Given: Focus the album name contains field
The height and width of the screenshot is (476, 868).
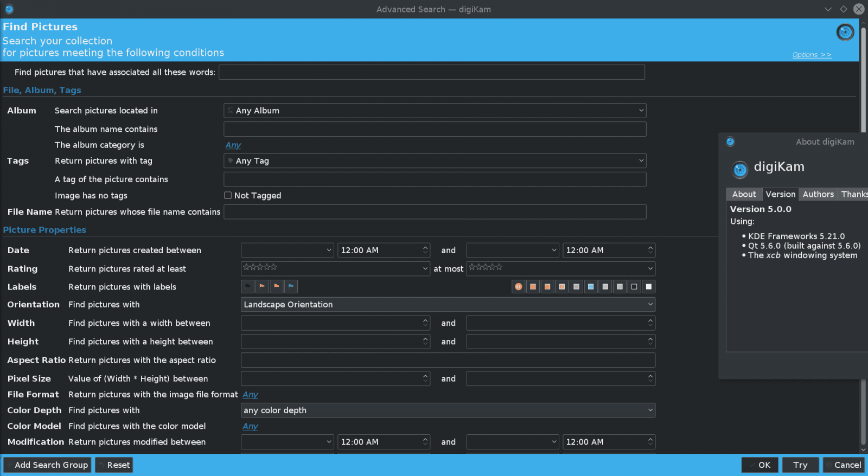Looking at the screenshot, I should pos(435,129).
